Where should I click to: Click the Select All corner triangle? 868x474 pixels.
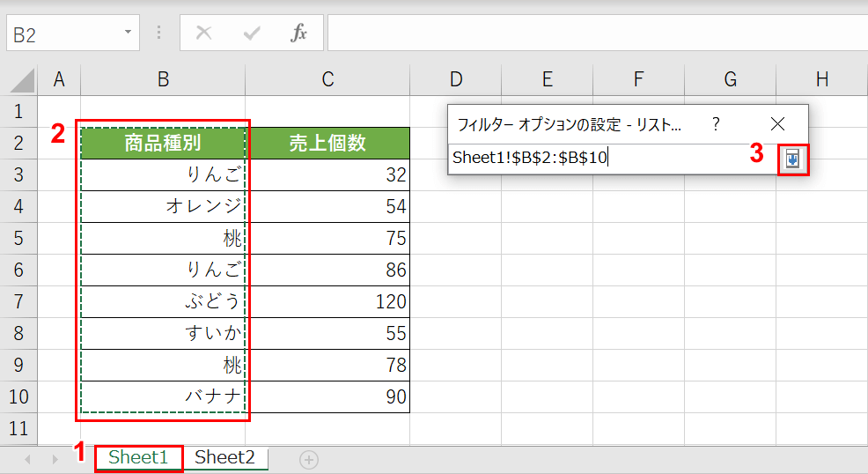point(22,80)
